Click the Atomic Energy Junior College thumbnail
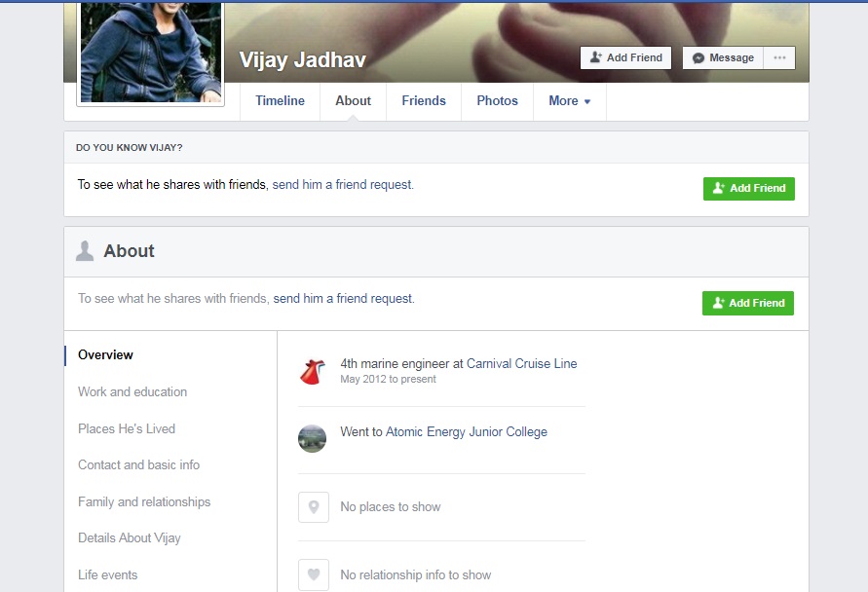This screenshot has height=592, width=868. pyautogui.click(x=312, y=439)
